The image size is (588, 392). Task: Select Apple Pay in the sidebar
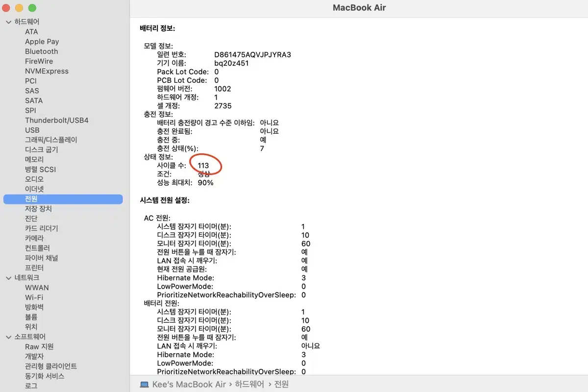click(x=42, y=42)
